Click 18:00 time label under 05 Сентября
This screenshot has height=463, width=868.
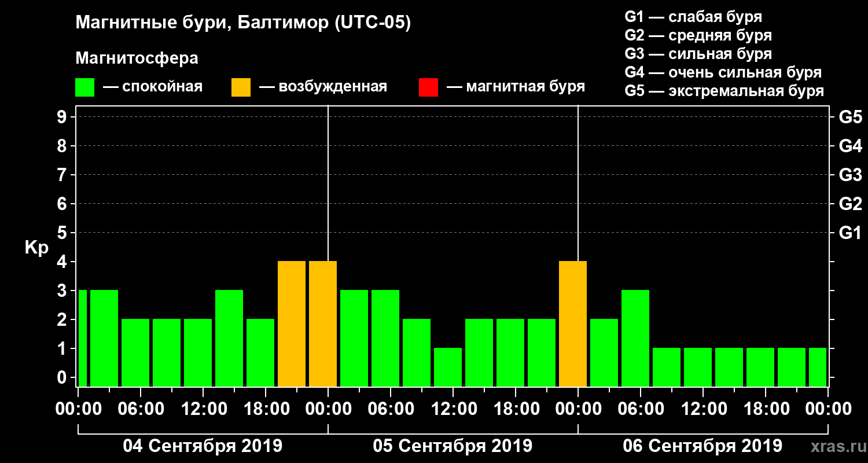point(516,409)
